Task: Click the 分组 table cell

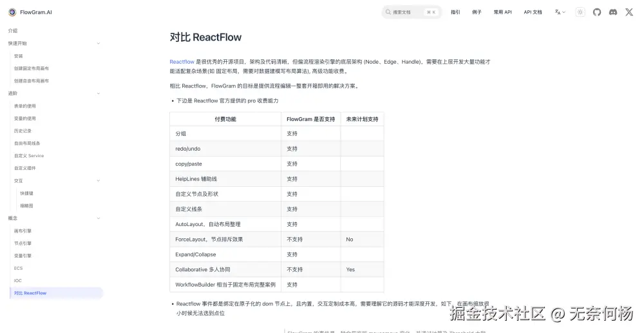Action: coord(225,133)
